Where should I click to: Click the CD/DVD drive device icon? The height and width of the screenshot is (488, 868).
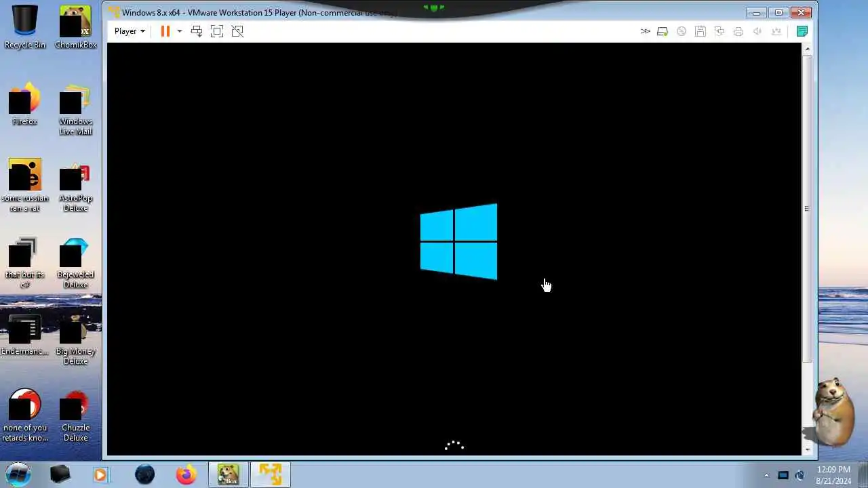(682, 31)
